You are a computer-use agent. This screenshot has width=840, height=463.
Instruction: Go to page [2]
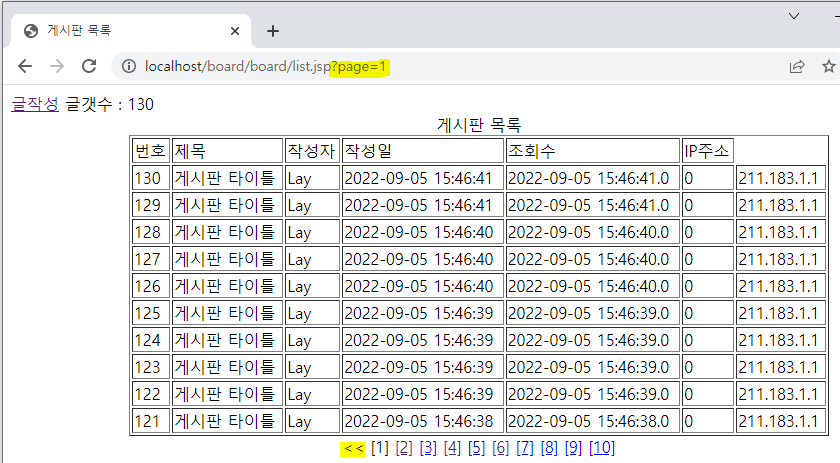(x=404, y=448)
